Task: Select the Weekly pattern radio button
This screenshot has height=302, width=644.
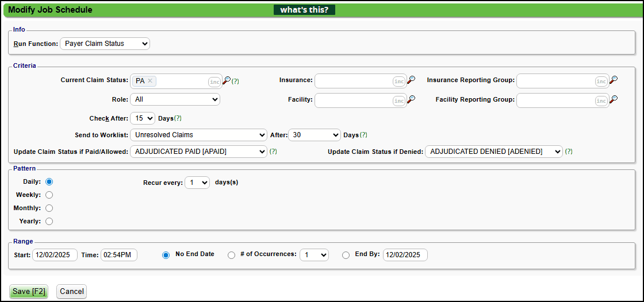Action: tap(49, 195)
